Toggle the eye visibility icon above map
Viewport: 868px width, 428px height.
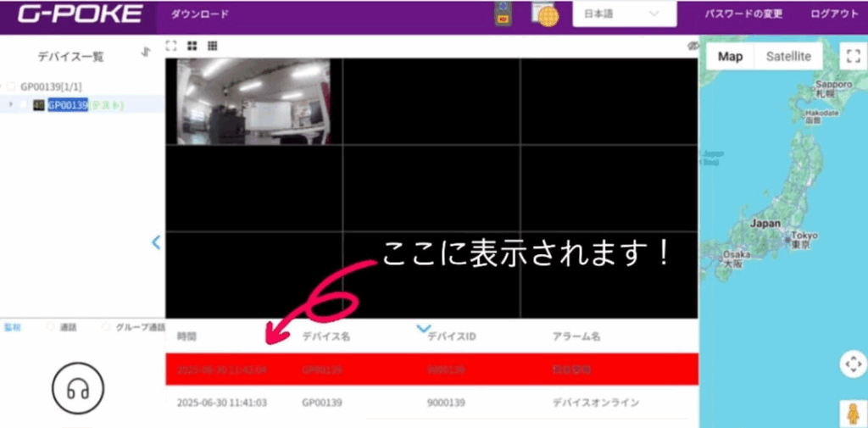pos(693,46)
